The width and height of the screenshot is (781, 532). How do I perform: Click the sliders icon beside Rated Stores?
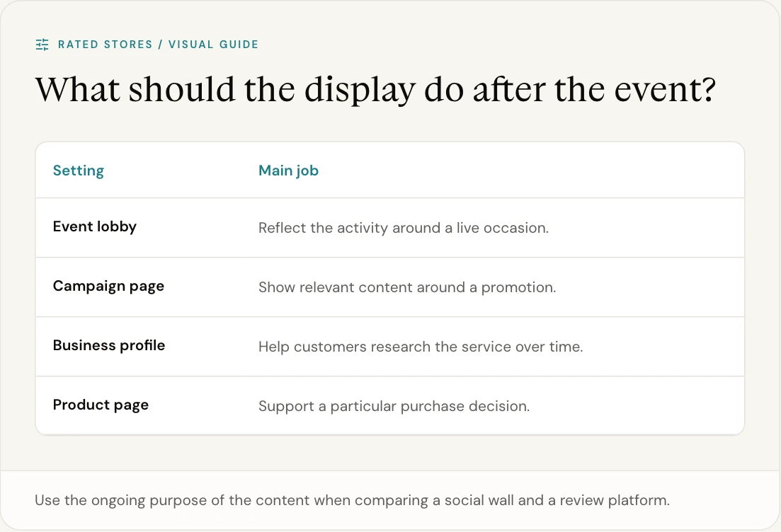(x=42, y=45)
